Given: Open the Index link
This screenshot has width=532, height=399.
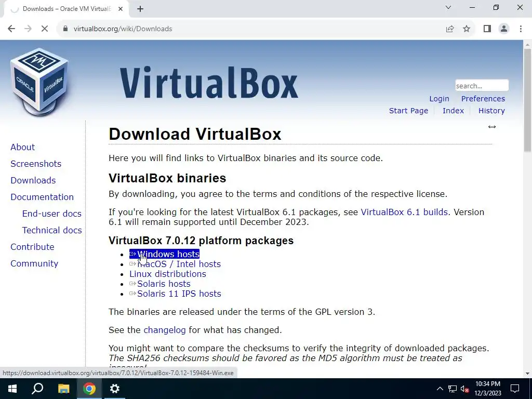Looking at the screenshot, I should click(x=453, y=111).
